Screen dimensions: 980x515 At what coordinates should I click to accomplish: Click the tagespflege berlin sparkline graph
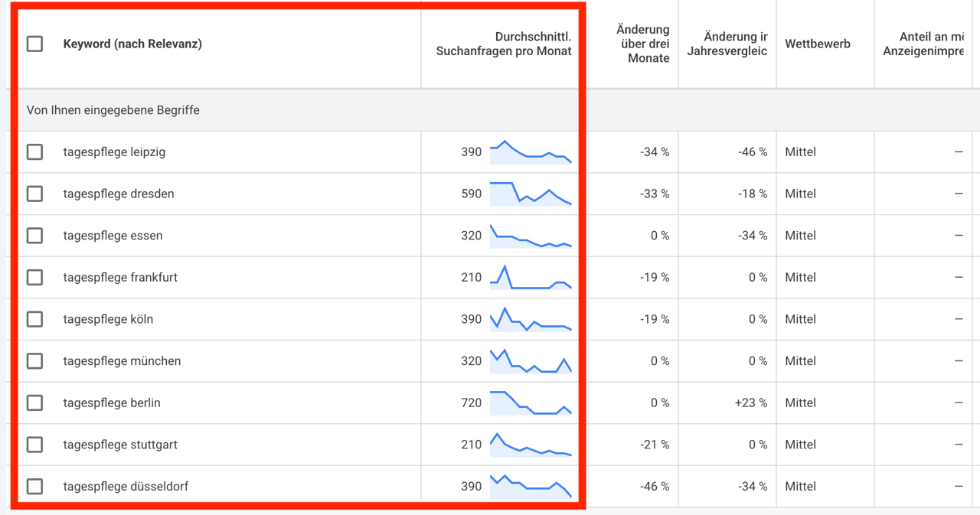tap(531, 403)
